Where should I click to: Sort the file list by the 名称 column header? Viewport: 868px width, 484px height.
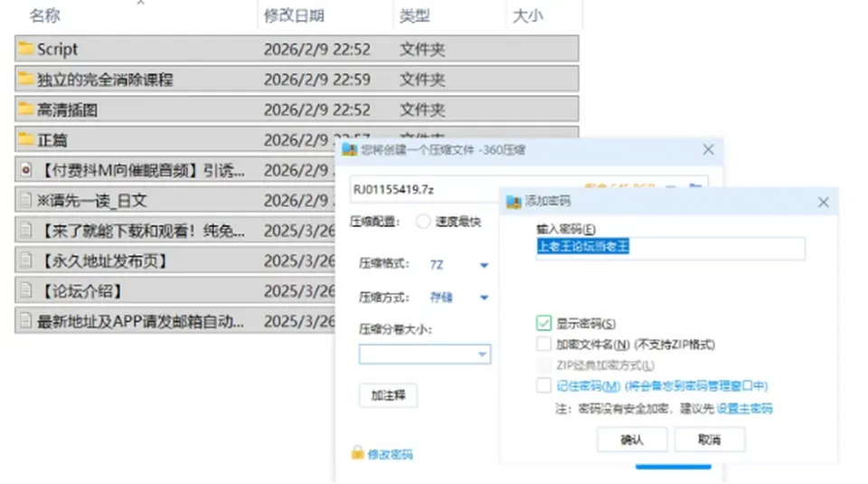coord(45,15)
